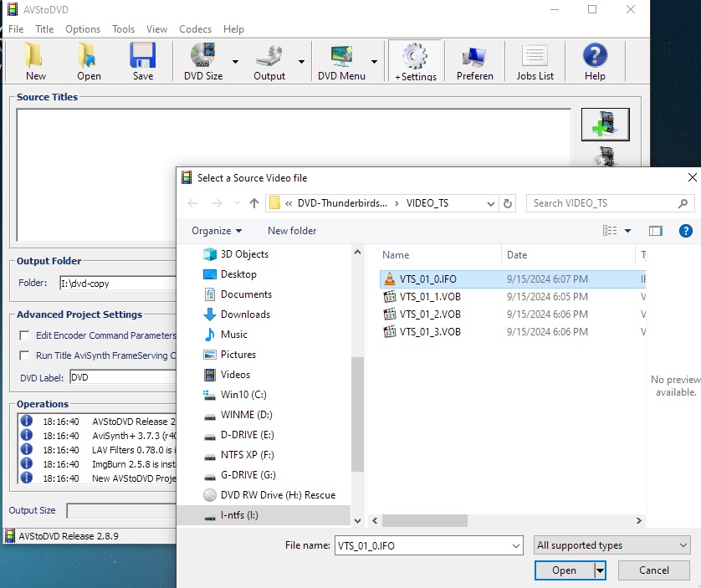Open the Organize dropdown

(217, 231)
